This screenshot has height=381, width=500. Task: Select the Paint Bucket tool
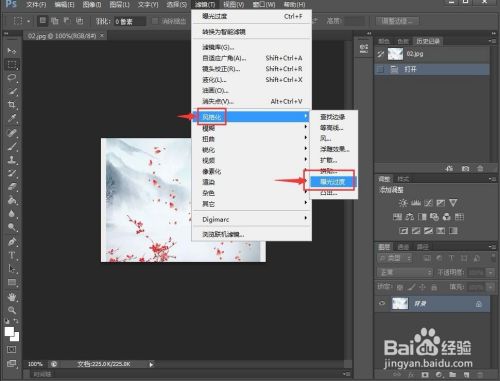pos(12,200)
